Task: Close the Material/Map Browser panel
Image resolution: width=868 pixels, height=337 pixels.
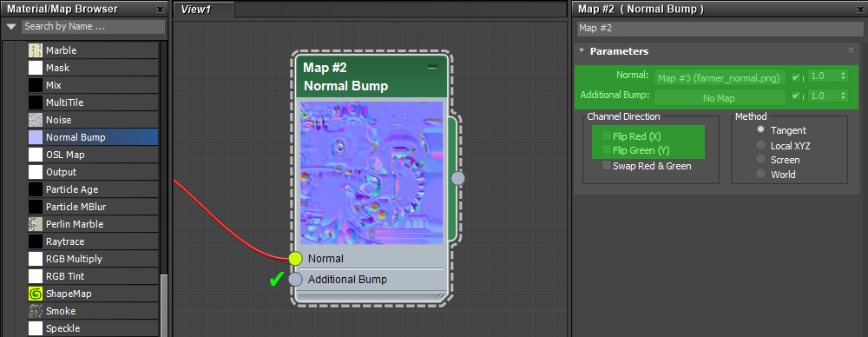Action: click(160, 10)
